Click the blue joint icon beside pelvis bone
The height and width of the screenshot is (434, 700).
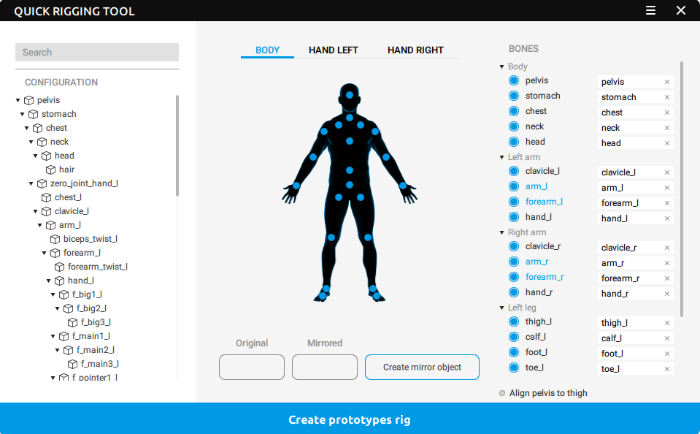pyautogui.click(x=514, y=81)
